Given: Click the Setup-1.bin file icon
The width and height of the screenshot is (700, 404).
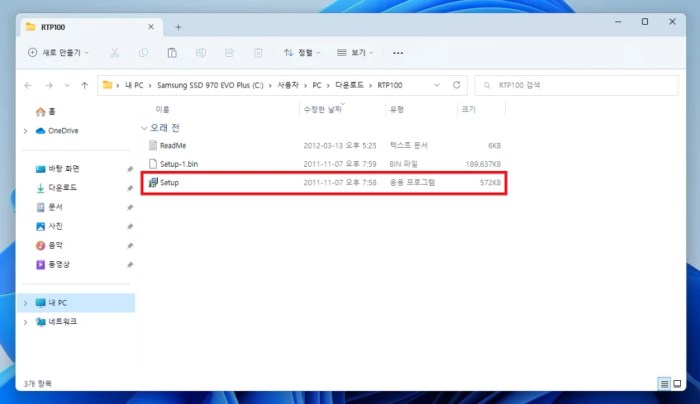Looking at the screenshot, I should 153,164.
